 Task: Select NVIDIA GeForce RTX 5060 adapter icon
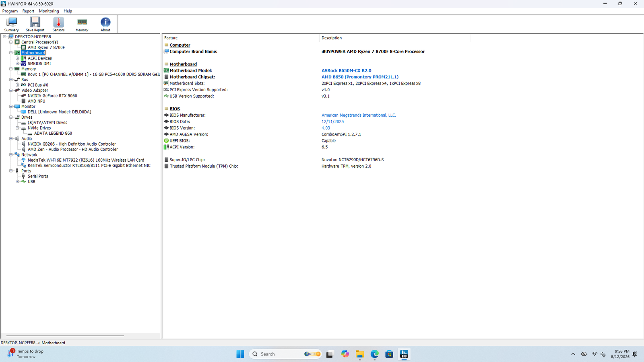coord(23,96)
